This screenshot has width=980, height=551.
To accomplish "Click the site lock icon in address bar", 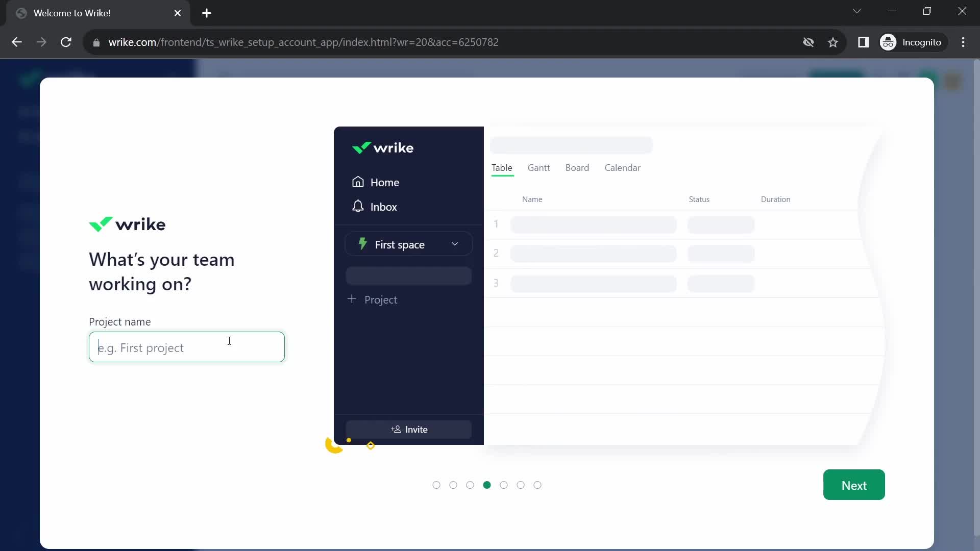I will [x=96, y=43].
